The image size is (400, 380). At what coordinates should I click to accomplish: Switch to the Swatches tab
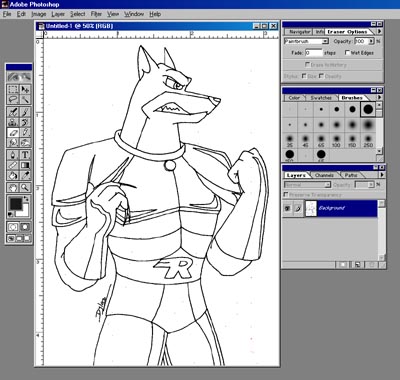tap(321, 98)
